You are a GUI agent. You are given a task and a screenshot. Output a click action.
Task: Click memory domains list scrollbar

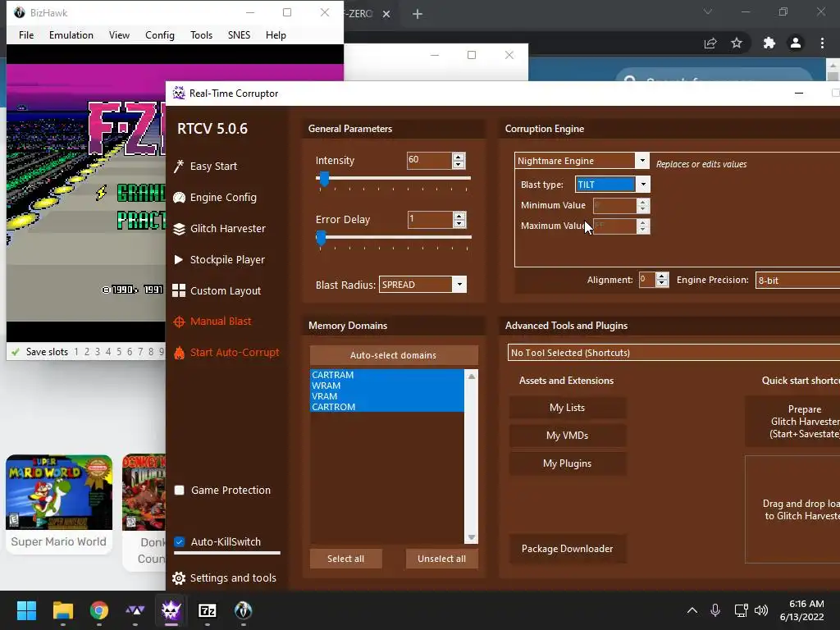tap(472, 456)
